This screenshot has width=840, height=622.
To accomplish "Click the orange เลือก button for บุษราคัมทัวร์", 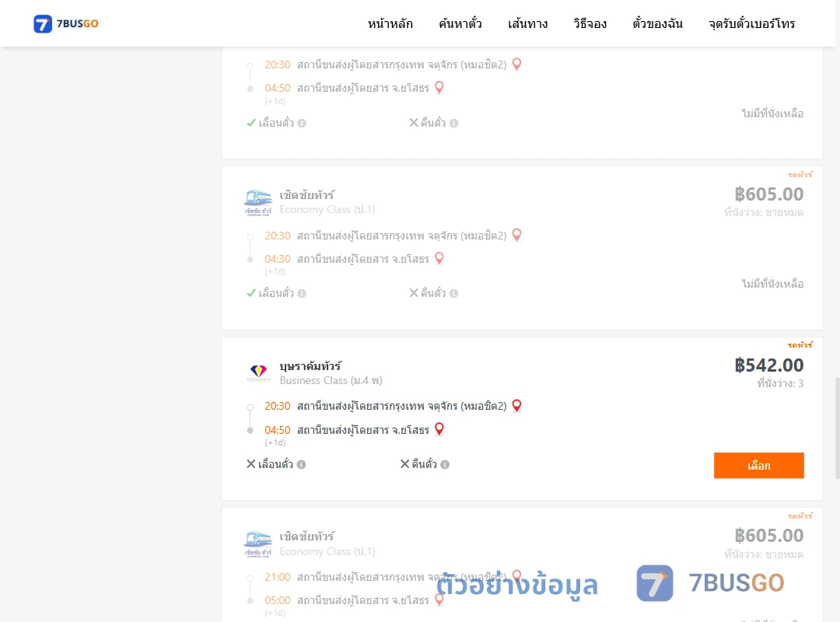I will click(x=758, y=465).
